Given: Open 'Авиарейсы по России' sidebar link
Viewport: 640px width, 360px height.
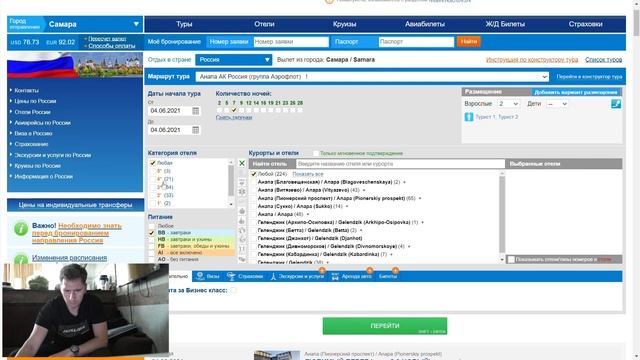Looking at the screenshot, I should point(42,122).
